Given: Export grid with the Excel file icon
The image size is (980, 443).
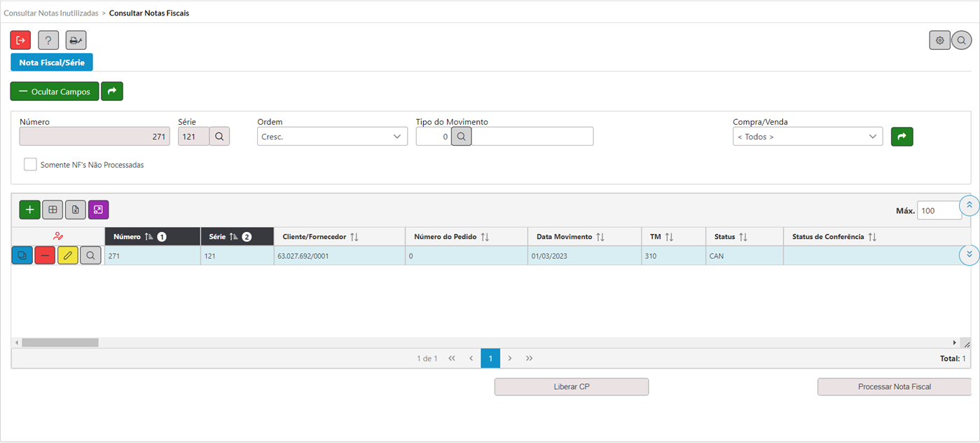Looking at the screenshot, I should pyautogui.click(x=76, y=210).
